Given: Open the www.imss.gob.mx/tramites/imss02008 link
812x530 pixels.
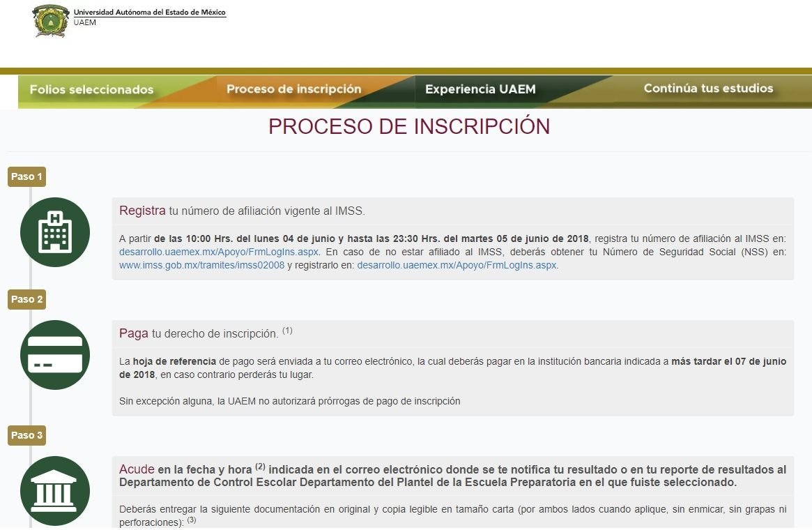Looking at the screenshot, I should (x=202, y=265).
